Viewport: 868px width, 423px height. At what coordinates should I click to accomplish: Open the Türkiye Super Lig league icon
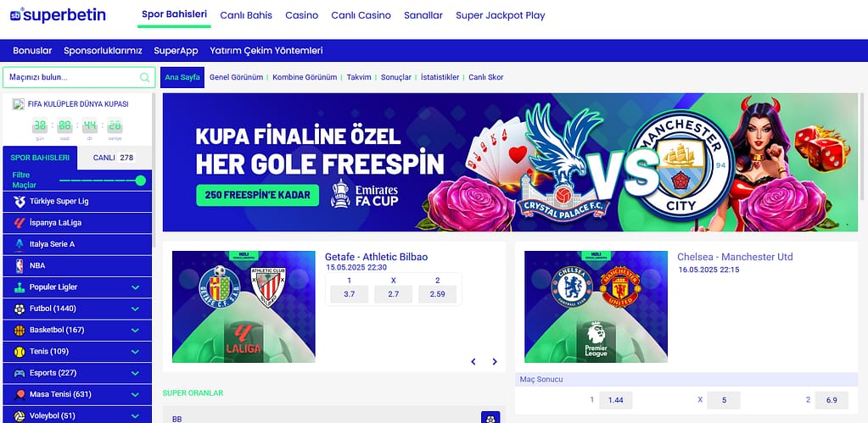(x=20, y=202)
